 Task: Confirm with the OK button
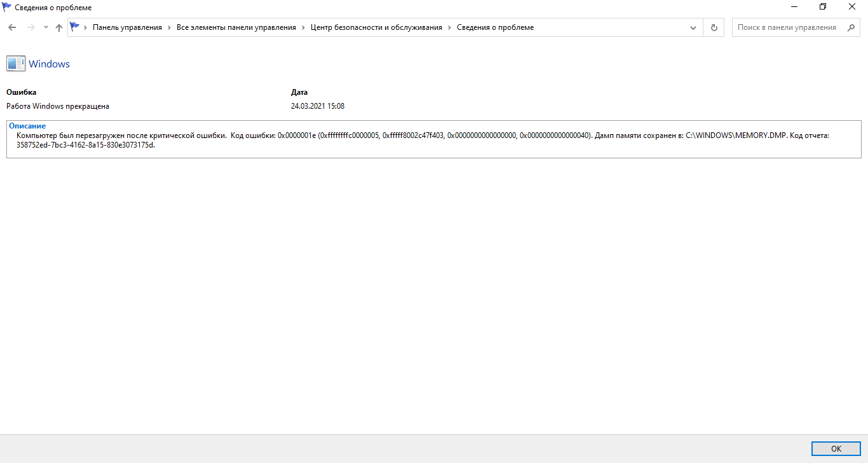click(836, 448)
